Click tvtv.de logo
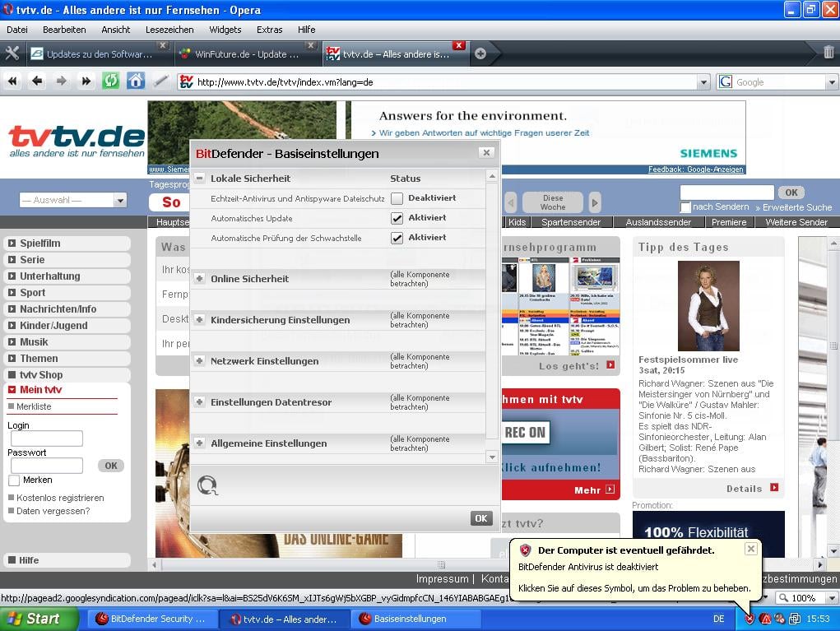 (x=77, y=141)
